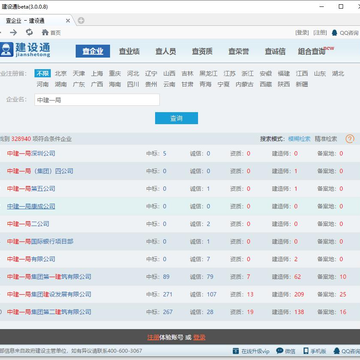
Task: Open the 查荣誉 navigation tab
Action: 239,51
